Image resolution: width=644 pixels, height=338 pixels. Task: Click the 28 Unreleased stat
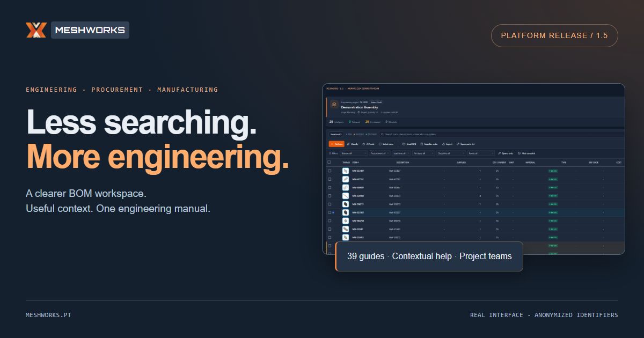[x=372, y=122]
